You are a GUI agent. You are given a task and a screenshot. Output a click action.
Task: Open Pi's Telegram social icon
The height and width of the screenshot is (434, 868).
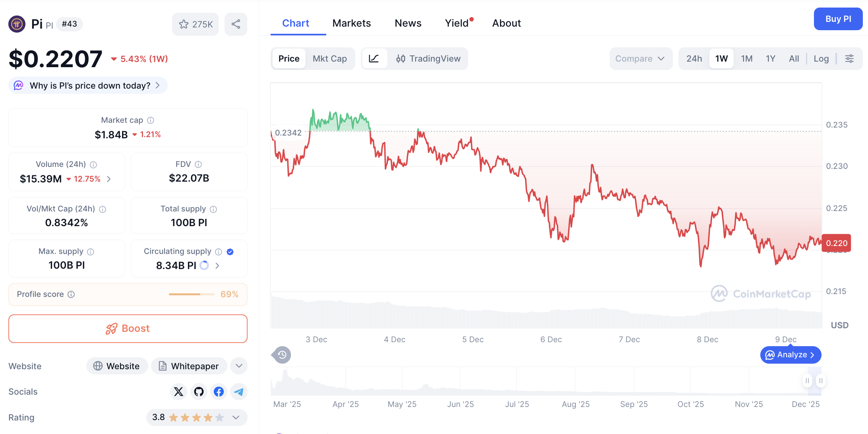point(239,391)
